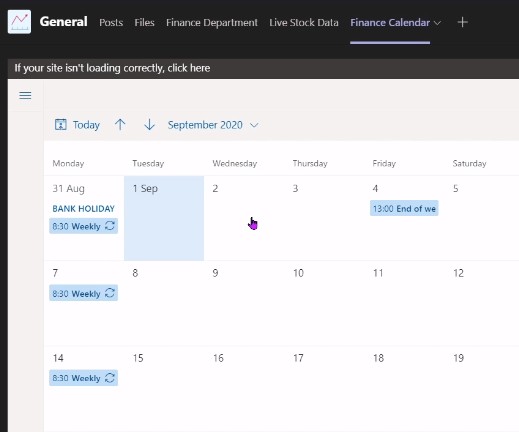Open the 13:00 End of week event

(404, 208)
